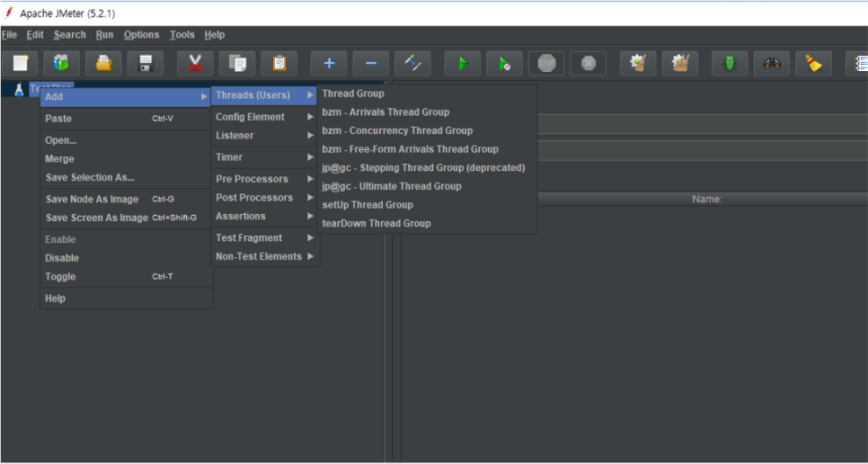Image resolution: width=868 pixels, height=464 pixels.
Task: Expand the Non-Test Elements submenu
Action: click(x=264, y=257)
